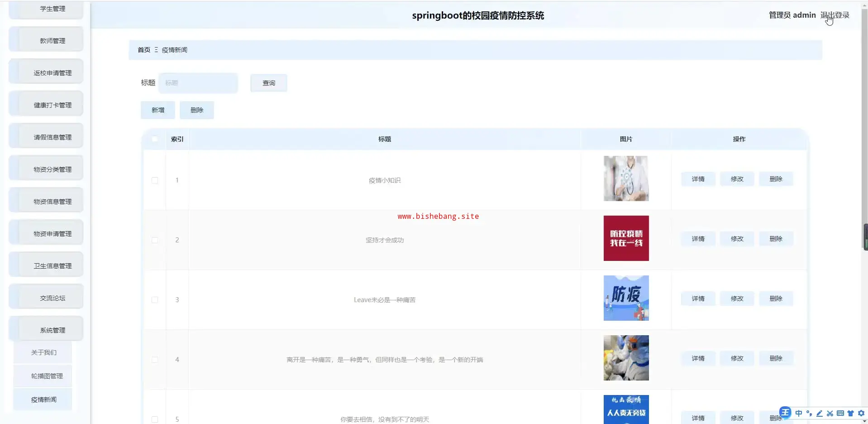Tick the checkbox for index 5 row
This screenshot has height=424, width=868.
click(155, 419)
